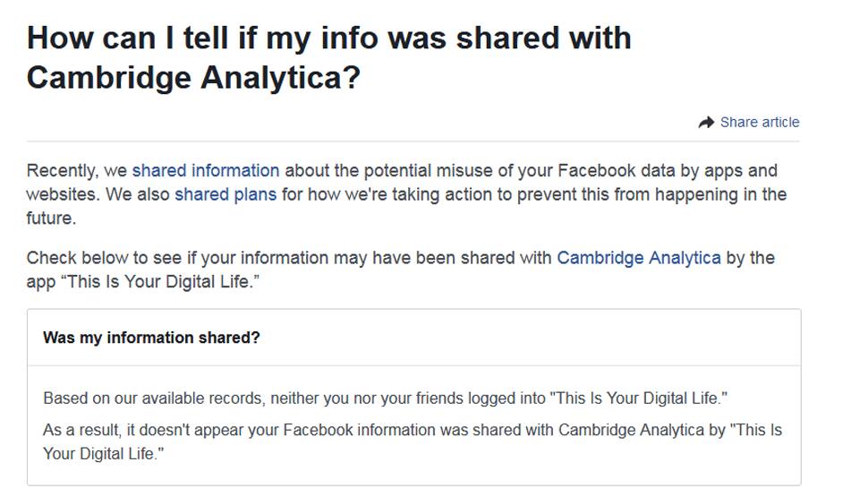Image resolution: width=868 pixels, height=488 pixels.
Task: Open the 'shared plans' link
Action: click(x=226, y=194)
